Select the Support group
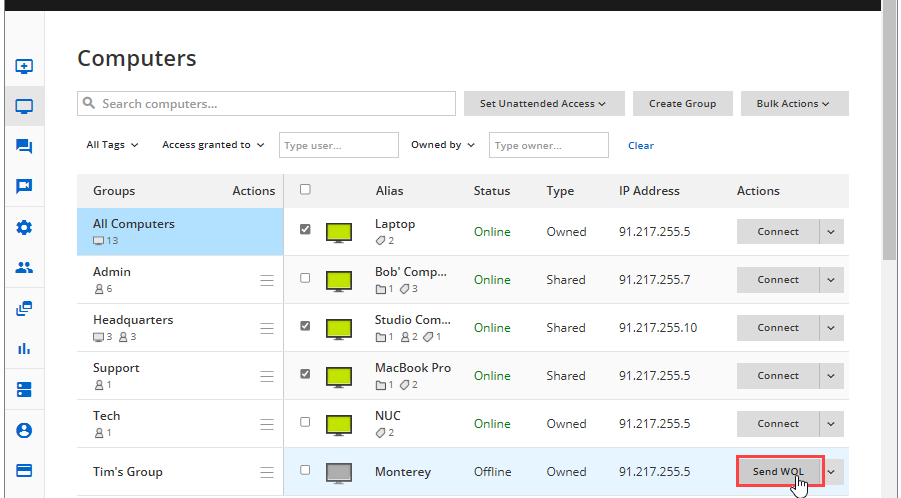The height and width of the screenshot is (498, 901). tap(116, 368)
